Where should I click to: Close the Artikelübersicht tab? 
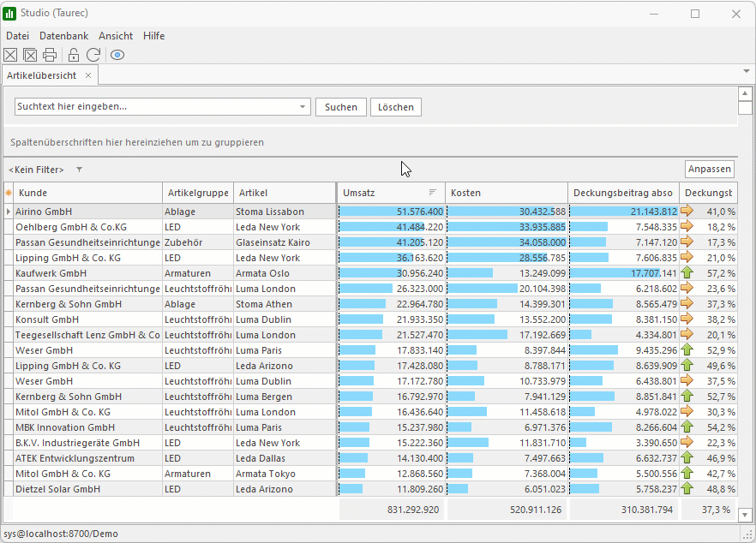88,75
